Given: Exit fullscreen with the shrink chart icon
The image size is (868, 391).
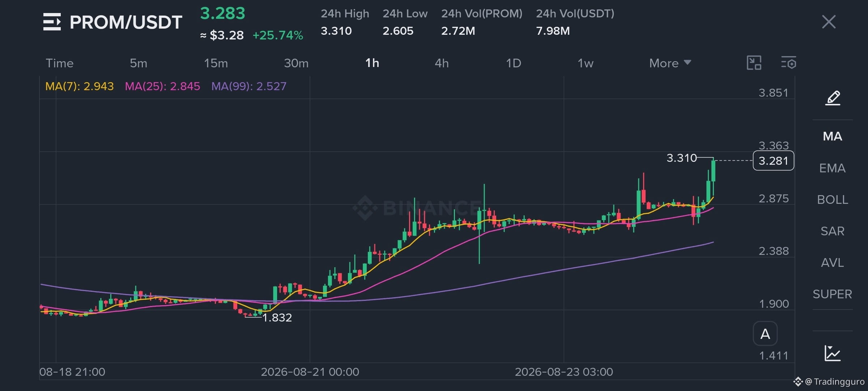Looking at the screenshot, I should (x=754, y=63).
